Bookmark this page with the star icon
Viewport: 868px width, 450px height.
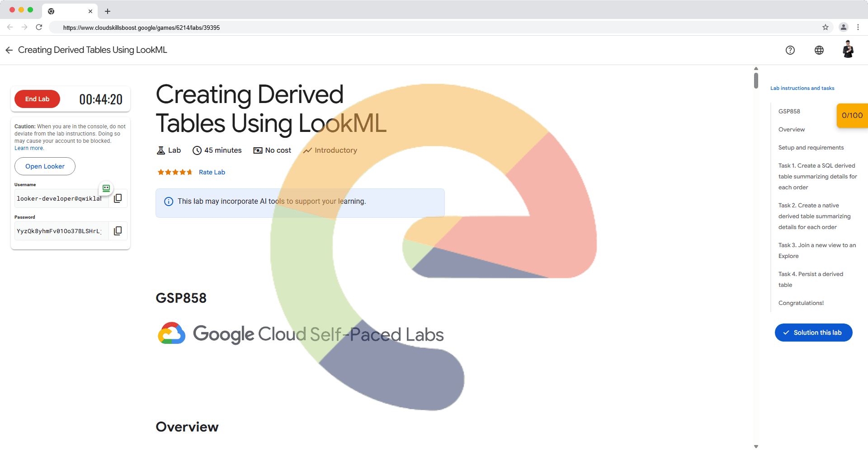(x=825, y=27)
